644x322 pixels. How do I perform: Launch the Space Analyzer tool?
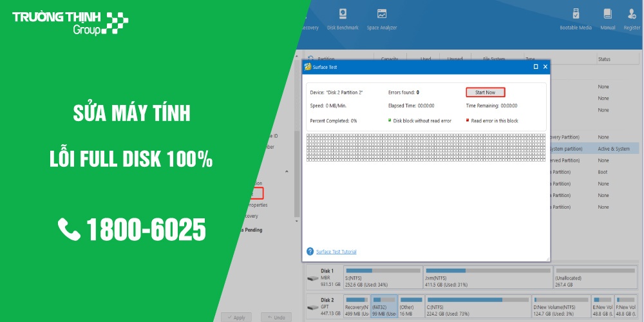381,19
